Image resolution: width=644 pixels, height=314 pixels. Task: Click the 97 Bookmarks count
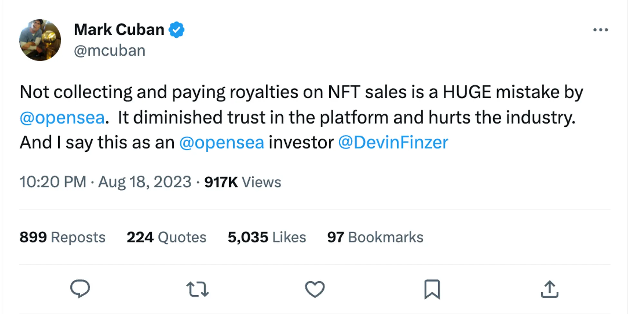(375, 237)
